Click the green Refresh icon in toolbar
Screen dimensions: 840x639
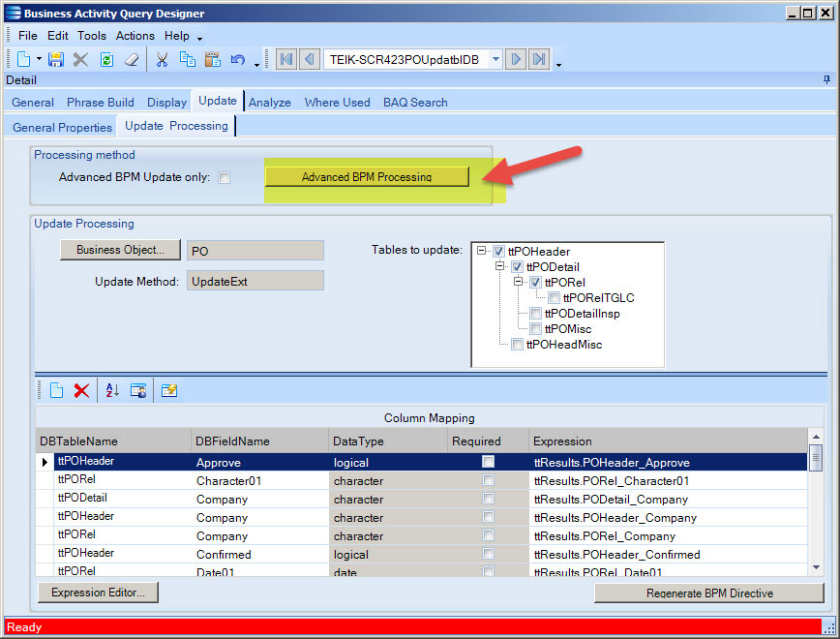click(x=106, y=60)
